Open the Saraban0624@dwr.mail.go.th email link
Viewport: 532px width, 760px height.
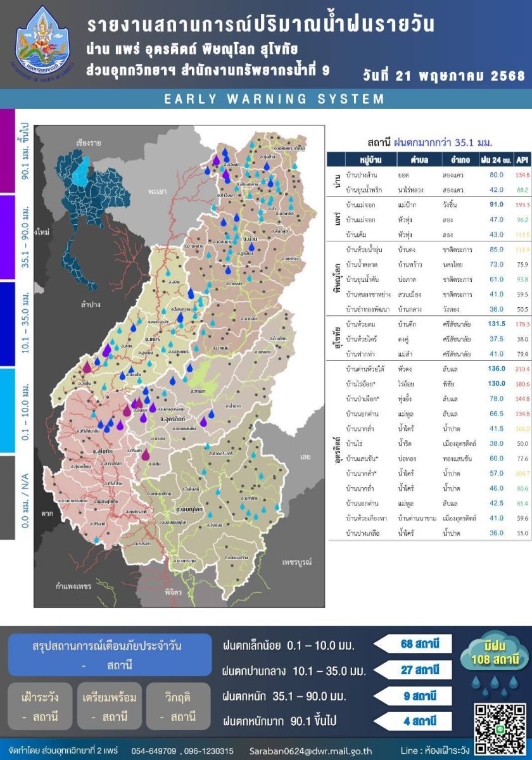(x=310, y=750)
